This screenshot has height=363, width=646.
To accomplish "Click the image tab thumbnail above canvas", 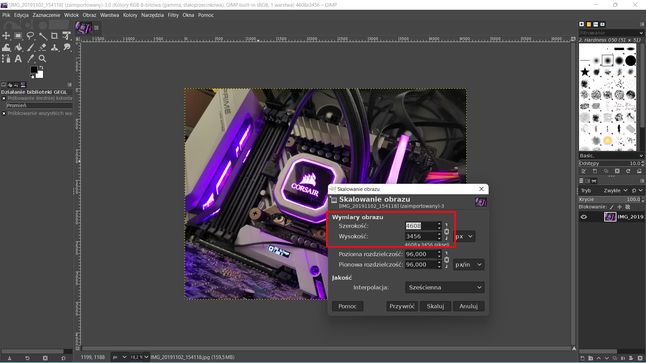I will (x=83, y=28).
